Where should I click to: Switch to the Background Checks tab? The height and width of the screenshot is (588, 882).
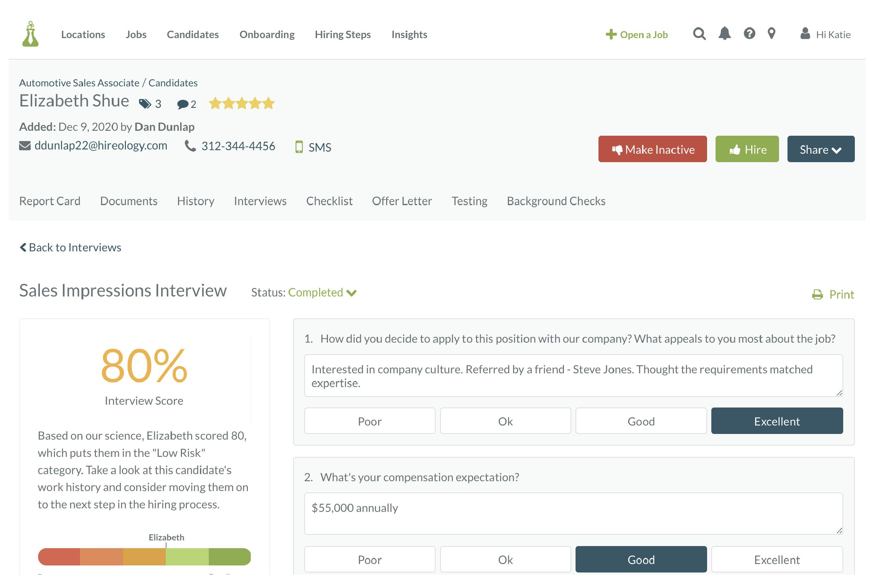click(556, 201)
